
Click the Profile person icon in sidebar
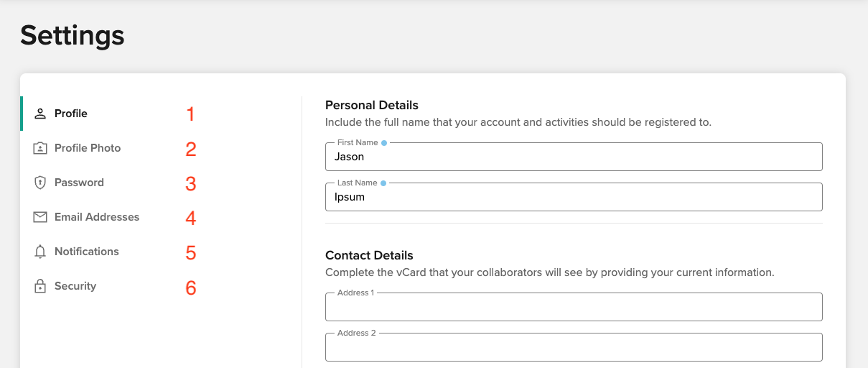tap(40, 114)
